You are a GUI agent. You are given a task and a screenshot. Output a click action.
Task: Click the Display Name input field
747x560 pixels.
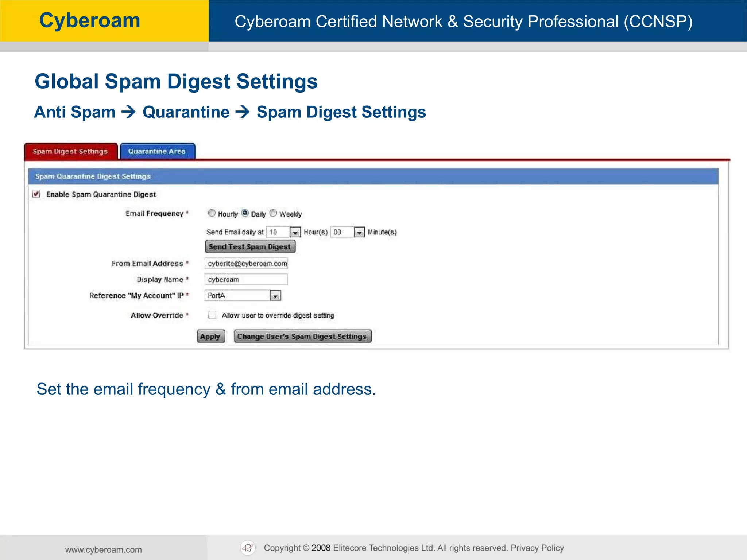tap(246, 279)
